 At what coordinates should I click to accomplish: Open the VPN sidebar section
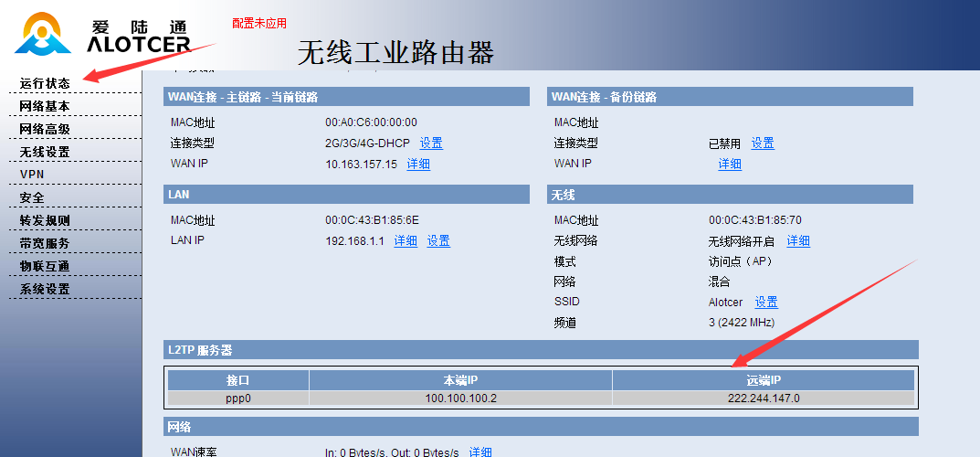point(32,175)
